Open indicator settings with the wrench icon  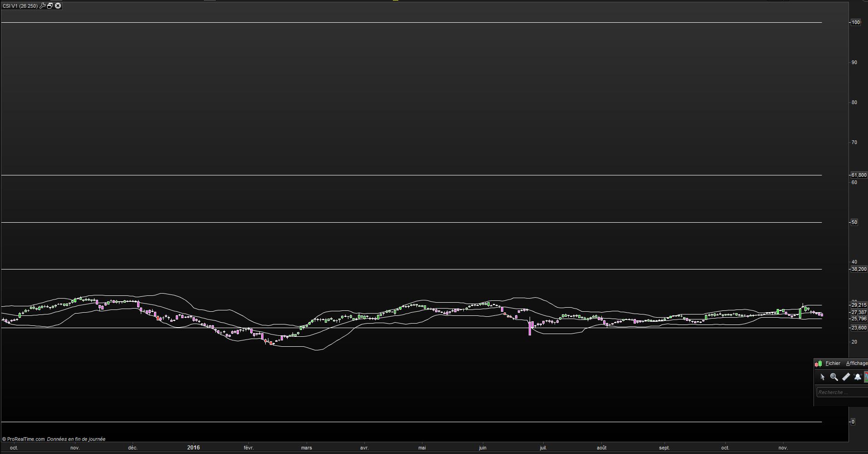[x=42, y=6]
